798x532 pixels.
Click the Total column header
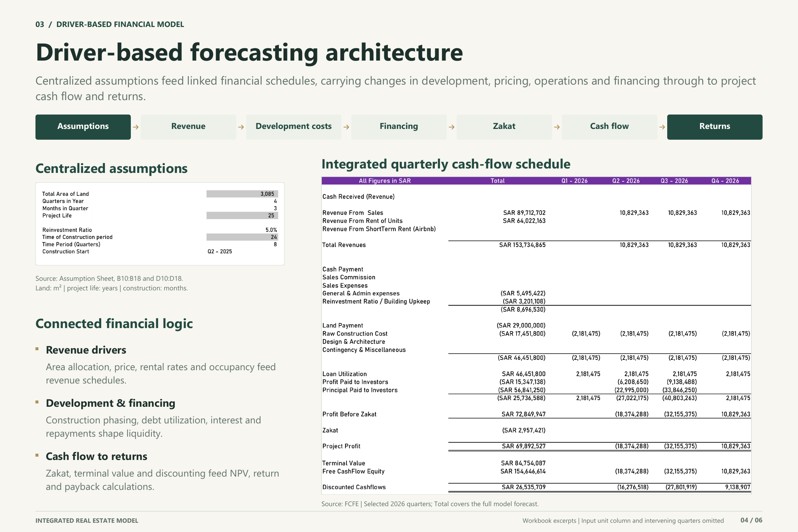(498, 181)
